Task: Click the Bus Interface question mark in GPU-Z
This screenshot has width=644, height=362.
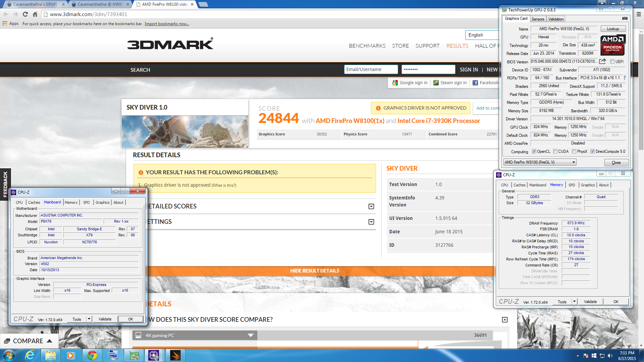Action: click(x=625, y=78)
